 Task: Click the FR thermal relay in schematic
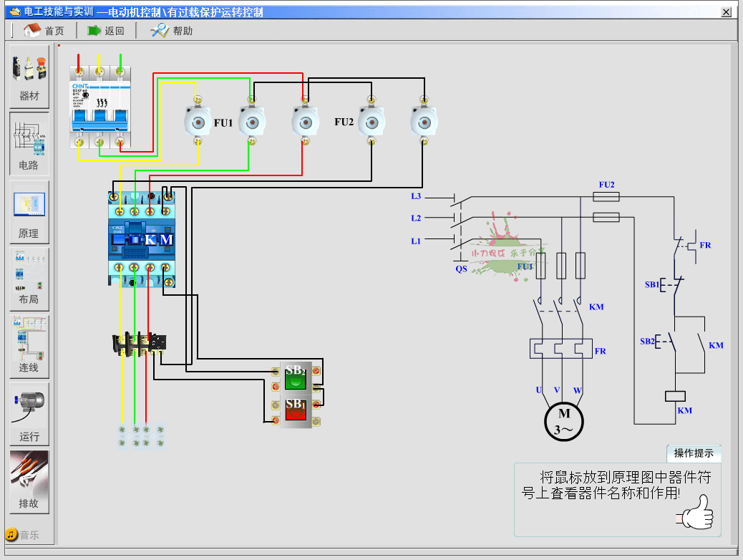click(x=561, y=349)
